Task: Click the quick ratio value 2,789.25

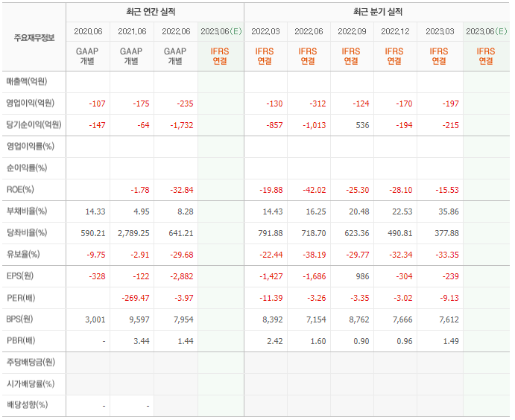Action: pyautogui.click(x=133, y=233)
